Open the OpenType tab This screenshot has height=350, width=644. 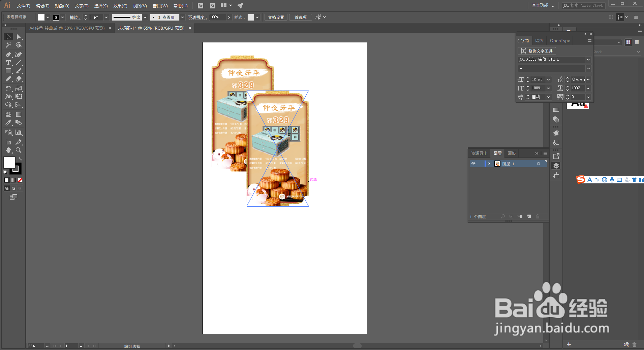click(560, 41)
